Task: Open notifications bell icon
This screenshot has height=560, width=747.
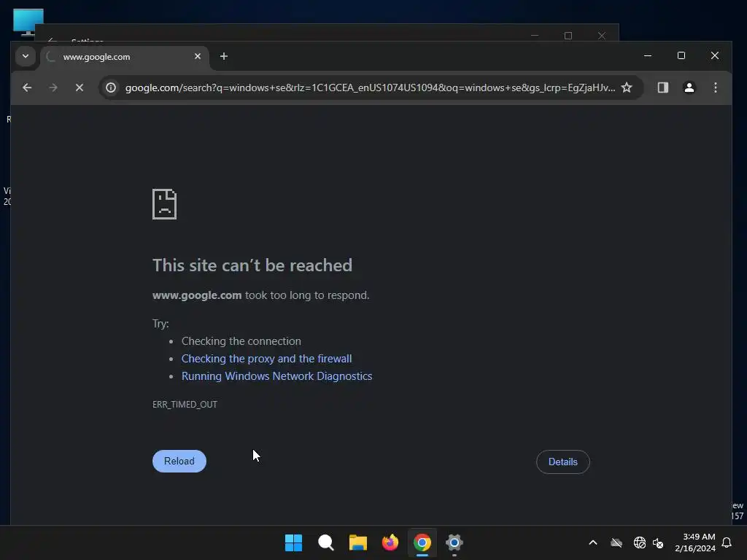Action: (727, 542)
